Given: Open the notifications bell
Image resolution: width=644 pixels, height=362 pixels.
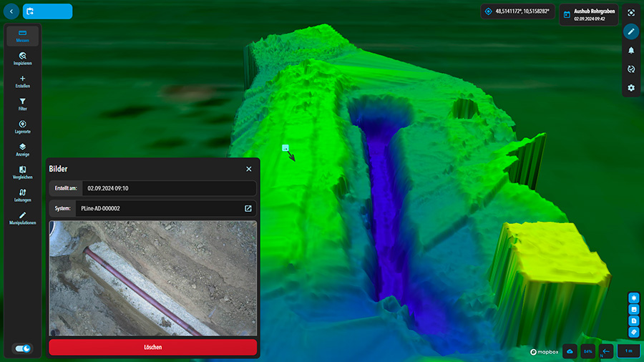Looking at the screenshot, I should click(631, 50).
